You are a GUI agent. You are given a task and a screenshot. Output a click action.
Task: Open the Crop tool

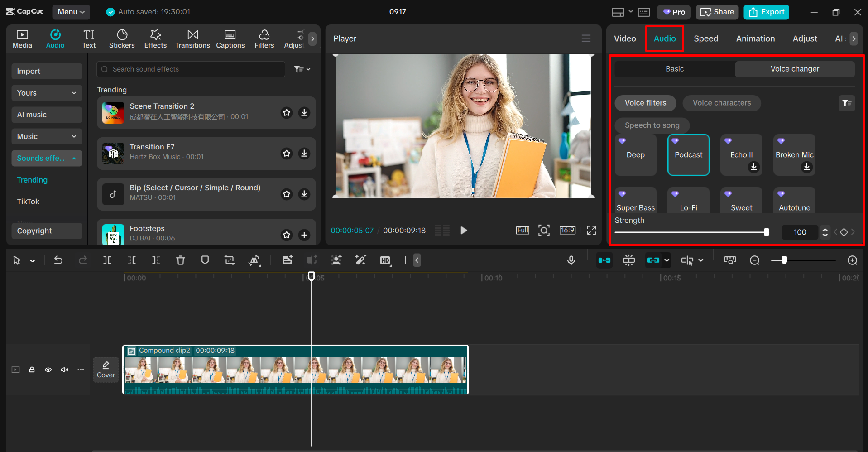(230, 260)
